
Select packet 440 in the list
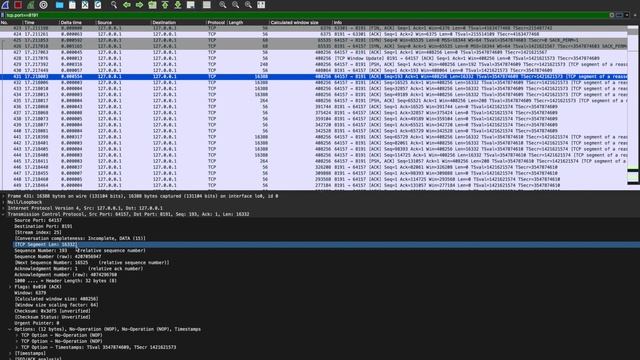tap(313, 131)
